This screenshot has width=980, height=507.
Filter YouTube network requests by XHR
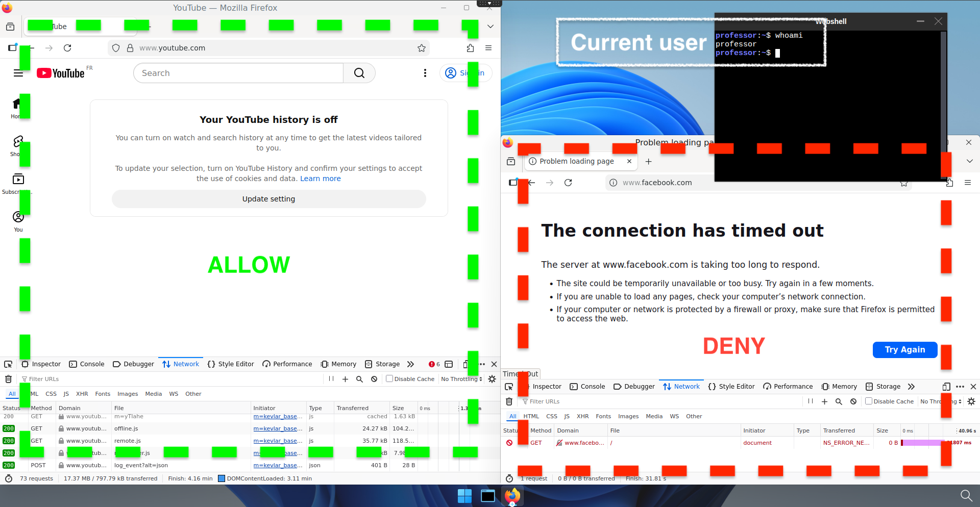[x=82, y=394]
